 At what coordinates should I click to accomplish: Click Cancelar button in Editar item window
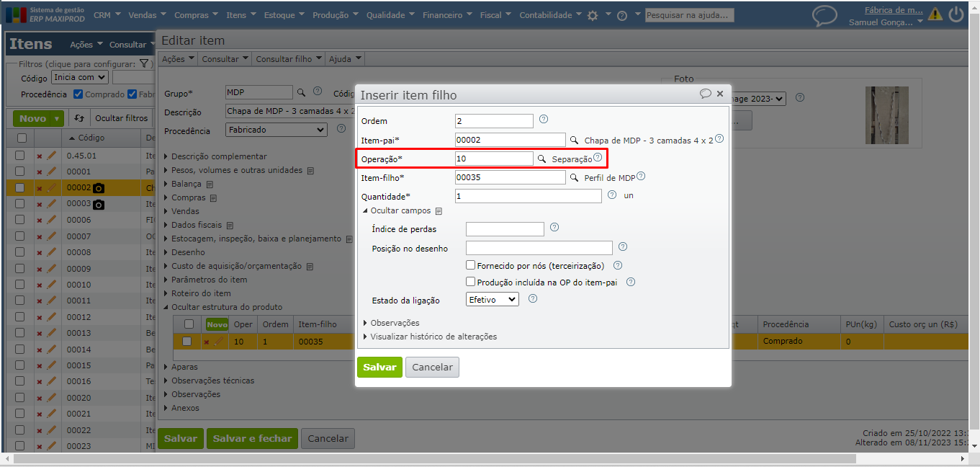coord(328,438)
